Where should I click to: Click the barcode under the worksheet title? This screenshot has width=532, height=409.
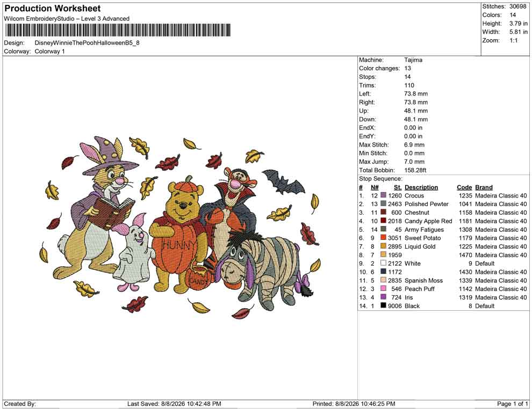[117, 30]
